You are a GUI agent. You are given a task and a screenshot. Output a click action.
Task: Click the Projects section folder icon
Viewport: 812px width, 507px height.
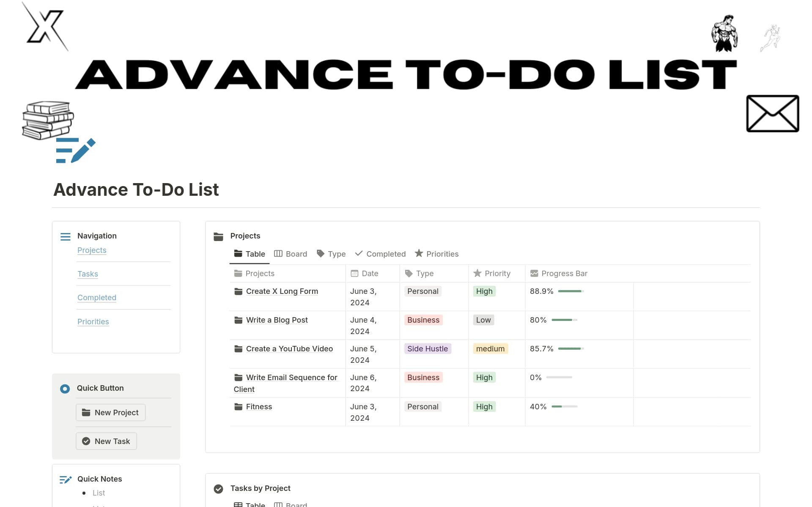point(218,236)
